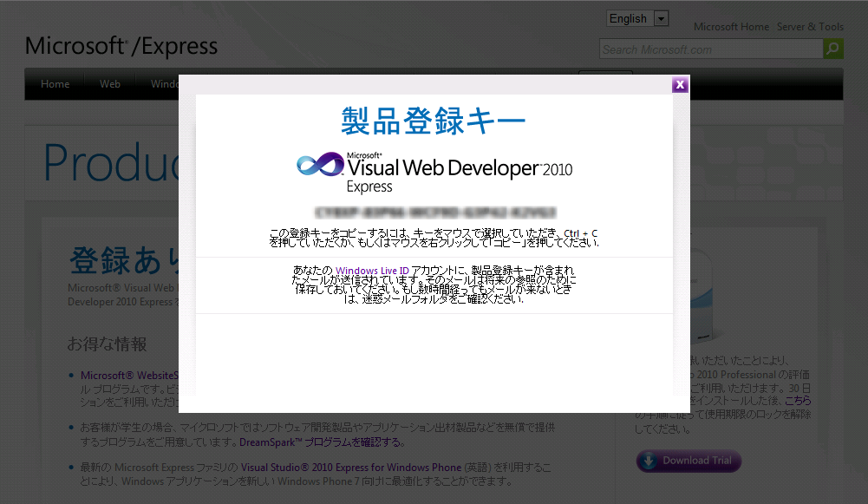Open the English language dropdown
868x504 pixels.
637,18
